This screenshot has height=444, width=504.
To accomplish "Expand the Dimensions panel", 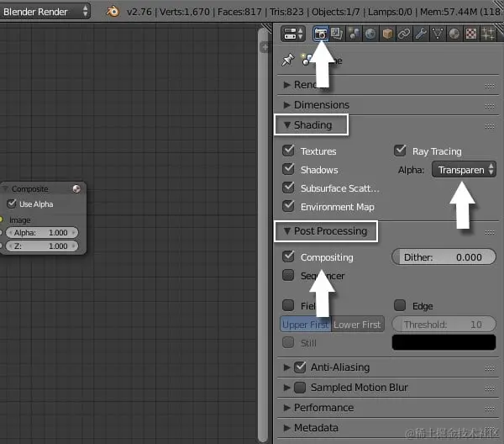I will tap(286, 105).
